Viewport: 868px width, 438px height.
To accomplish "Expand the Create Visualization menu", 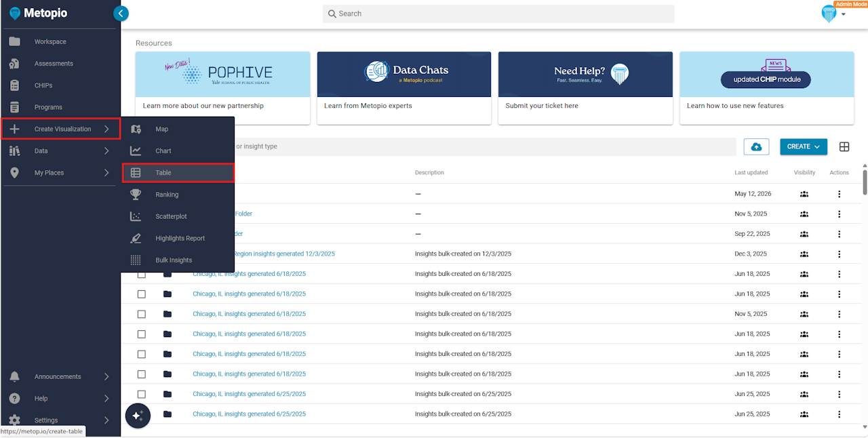I will [x=60, y=129].
